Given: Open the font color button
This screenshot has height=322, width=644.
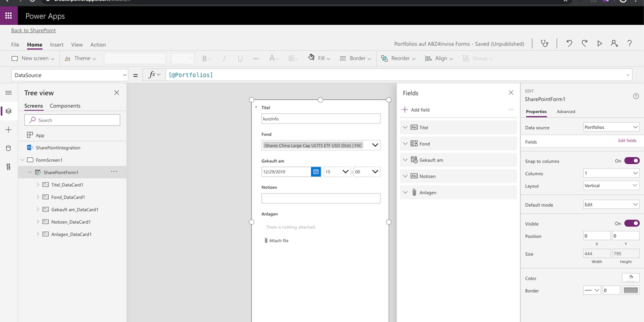Looking at the screenshot, I should [x=274, y=58].
